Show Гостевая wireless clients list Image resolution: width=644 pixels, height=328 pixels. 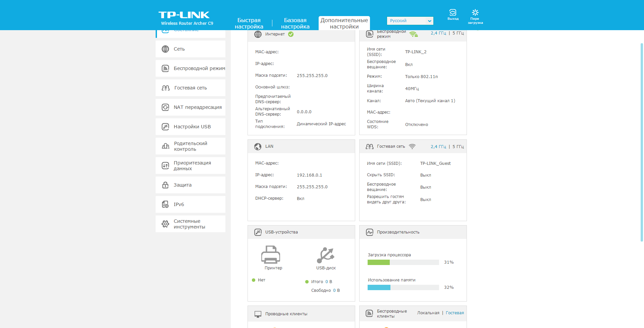coord(454,313)
